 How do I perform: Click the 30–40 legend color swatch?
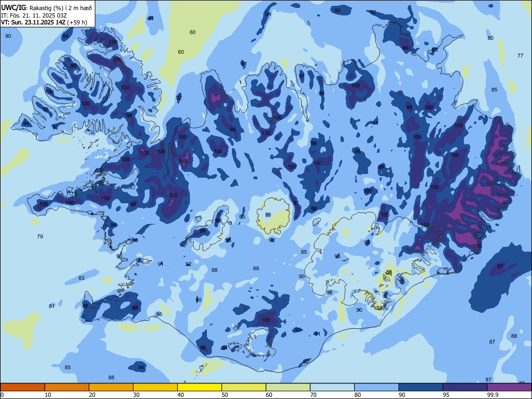point(155,387)
